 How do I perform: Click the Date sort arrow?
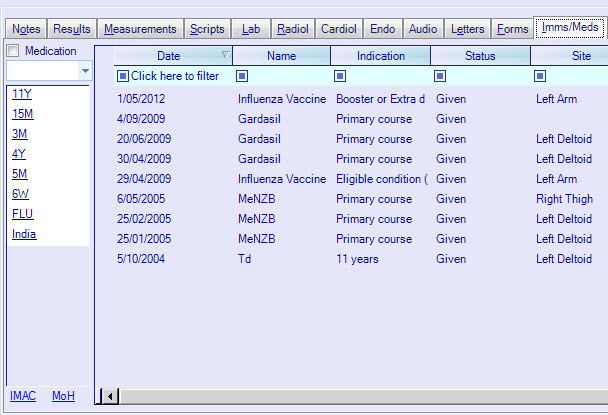225,54
